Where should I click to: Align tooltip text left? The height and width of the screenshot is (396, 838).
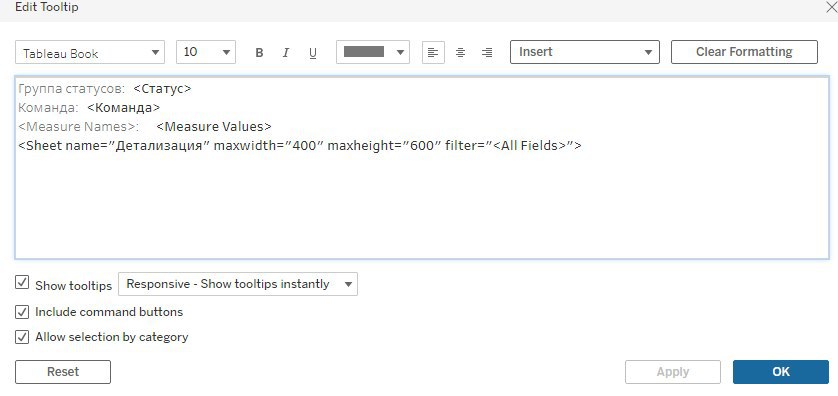[x=433, y=52]
